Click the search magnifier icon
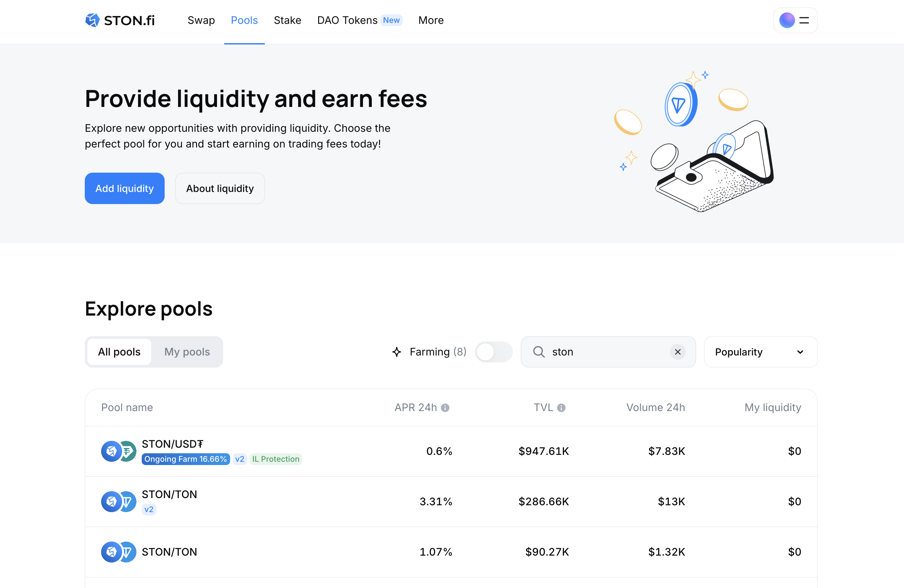 [539, 352]
